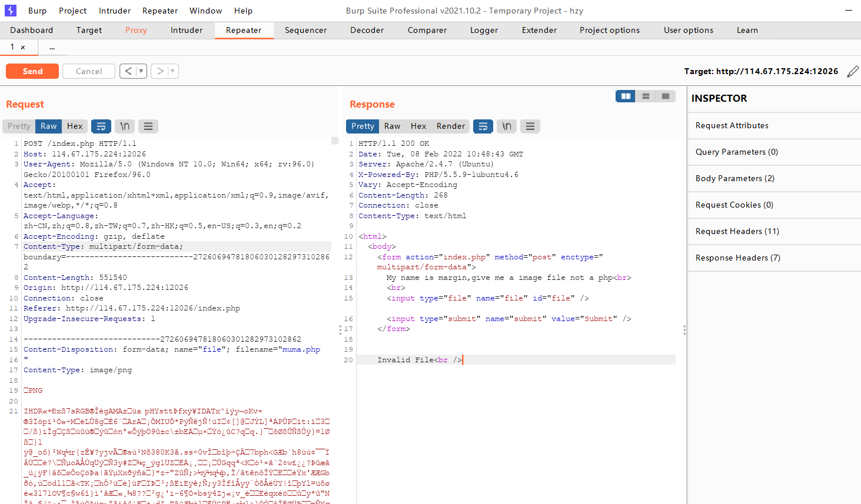Switch to top-bottom layout view icon
Screen dimensions: 861x504
click(646, 96)
